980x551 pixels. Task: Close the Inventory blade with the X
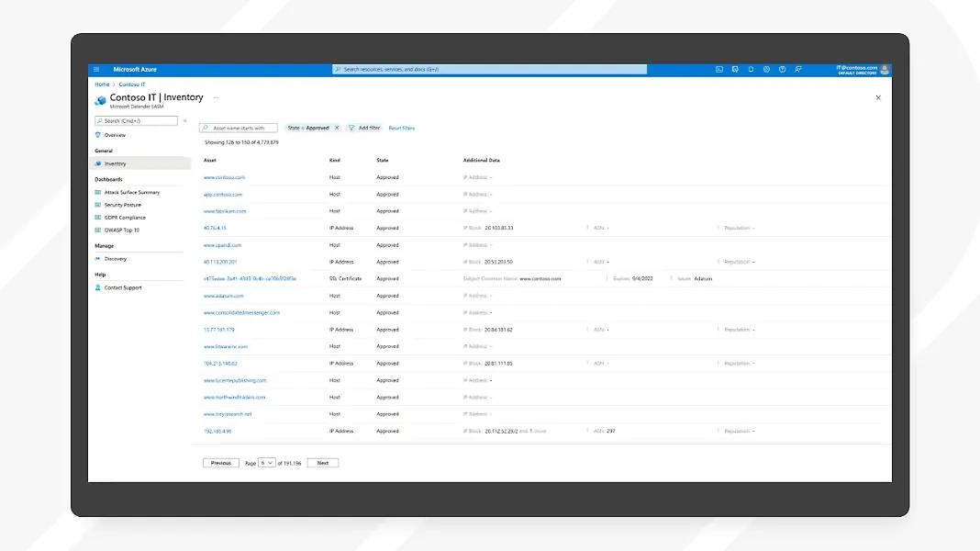tap(878, 97)
